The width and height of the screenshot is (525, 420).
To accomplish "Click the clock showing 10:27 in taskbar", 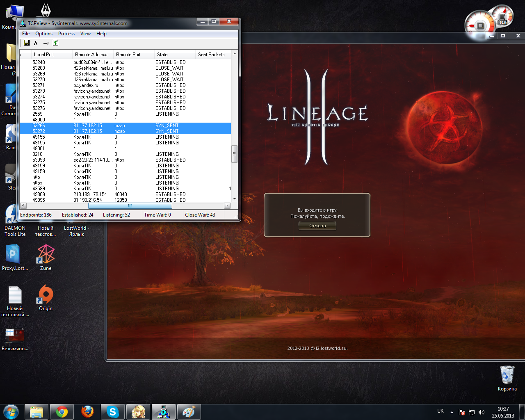I will (503, 412).
